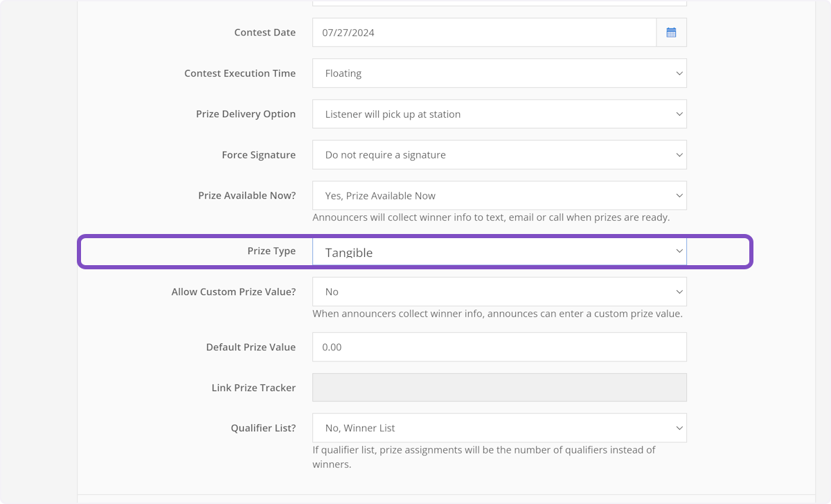This screenshot has height=504, width=831.
Task: Click the greyed-out Link Prize Tracker field
Action: (x=499, y=388)
